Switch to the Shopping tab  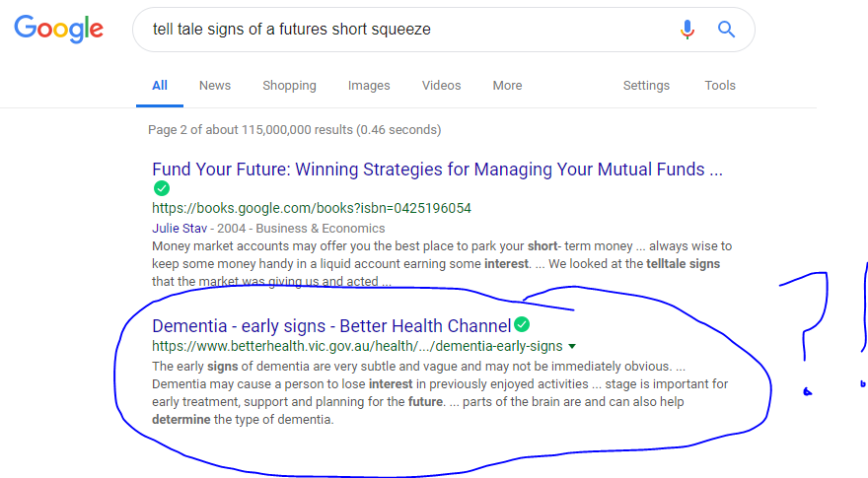289,85
